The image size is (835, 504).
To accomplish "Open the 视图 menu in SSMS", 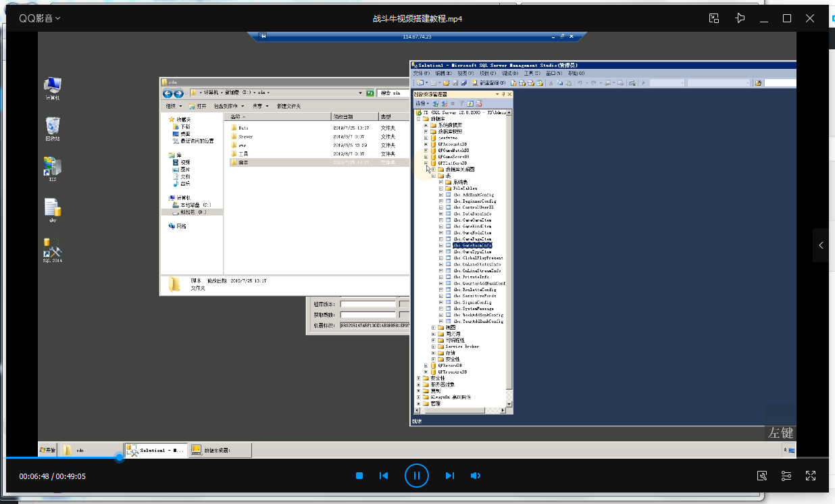I will [465, 73].
